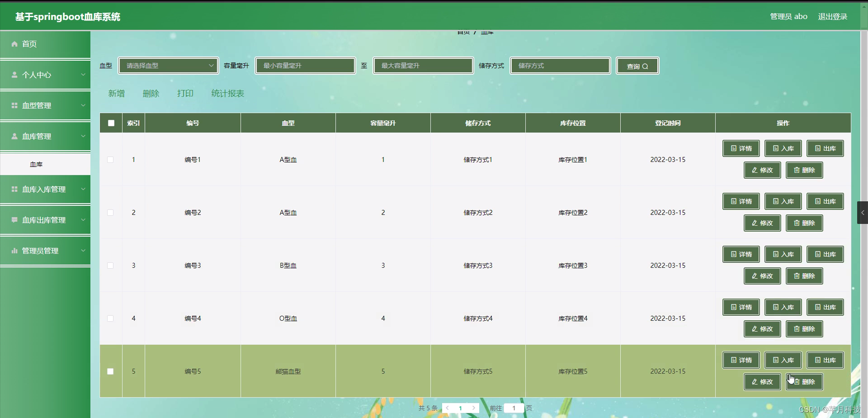
Task: Click the chat bubble icon beside 血库出库管理
Action: tap(14, 220)
